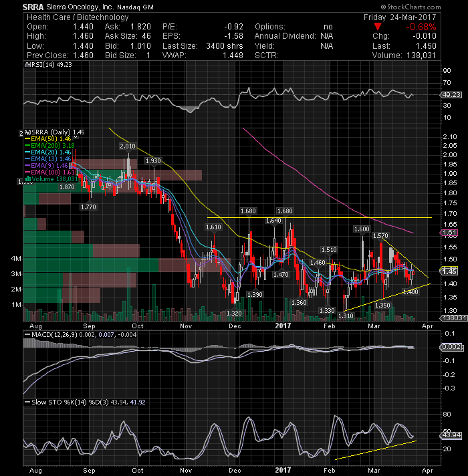Click the 1.360 price low label

coord(299,303)
